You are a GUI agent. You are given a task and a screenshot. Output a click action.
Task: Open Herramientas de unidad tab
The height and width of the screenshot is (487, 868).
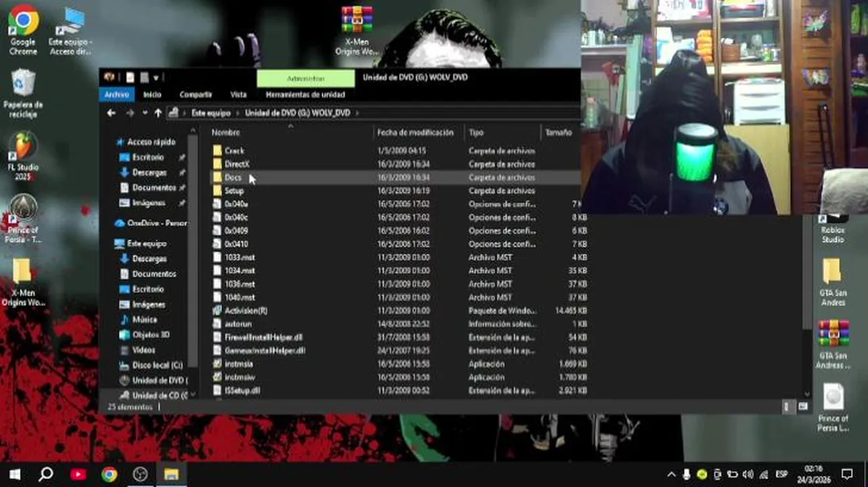tap(306, 95)
